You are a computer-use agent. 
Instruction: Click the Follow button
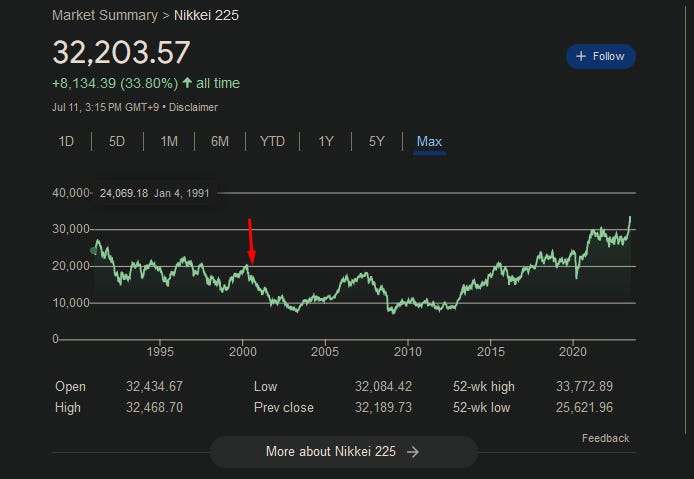[601, 56]
